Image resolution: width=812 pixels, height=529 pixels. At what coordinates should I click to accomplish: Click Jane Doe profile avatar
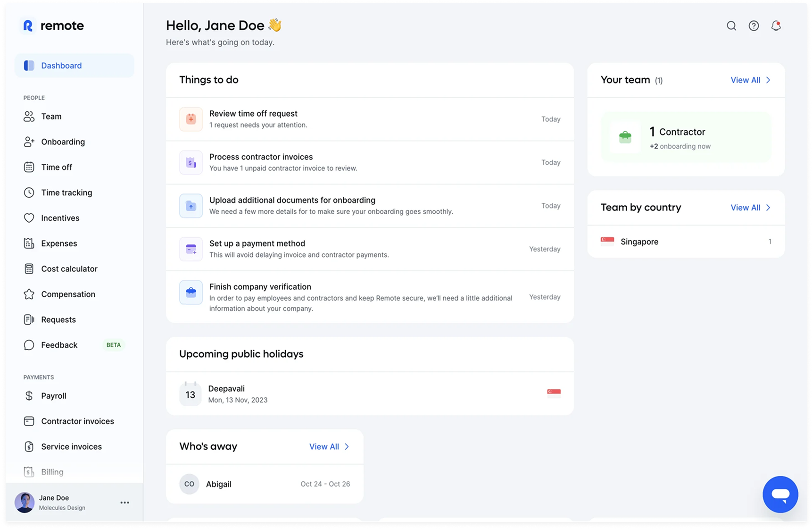point(25,503)
